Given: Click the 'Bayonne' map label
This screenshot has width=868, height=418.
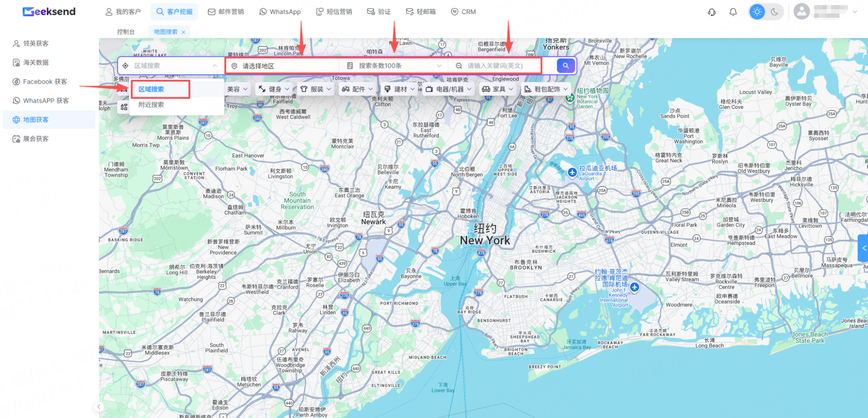Looking at the screenshot, I should (x=411, y=276).
